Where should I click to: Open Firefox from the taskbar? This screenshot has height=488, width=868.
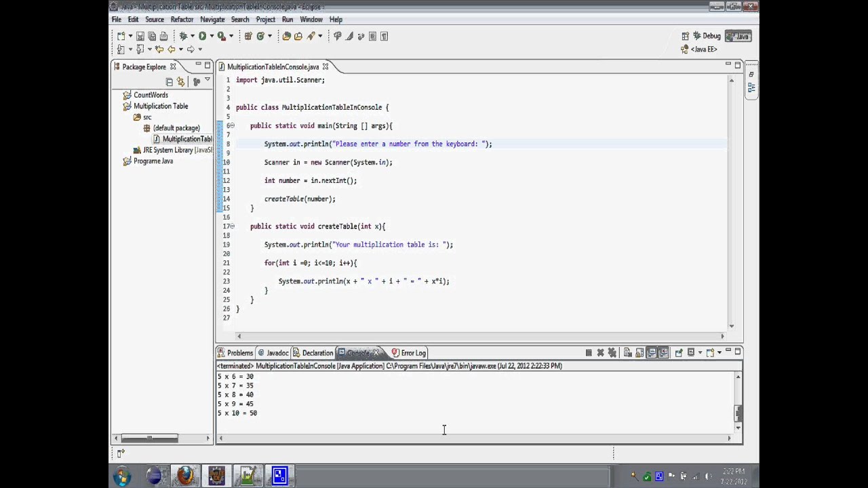pyautogui.click(x=184, y=476)
